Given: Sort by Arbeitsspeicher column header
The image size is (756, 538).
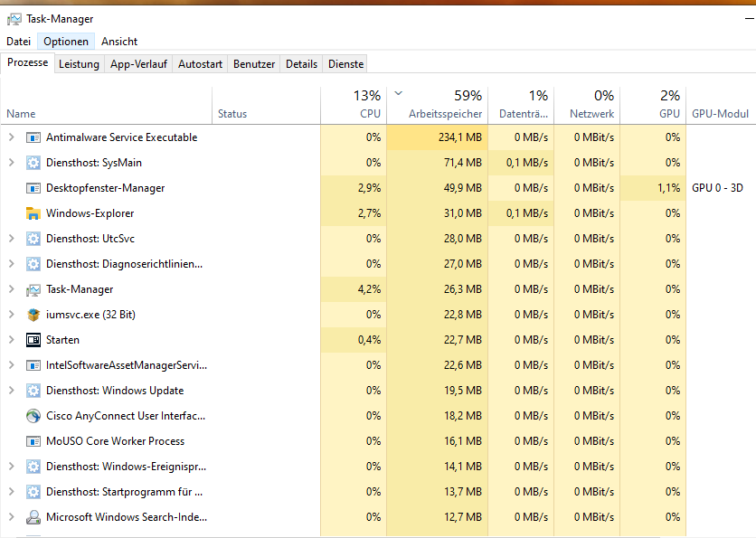Looking at the screenshot, I should [x=446, y=105].
